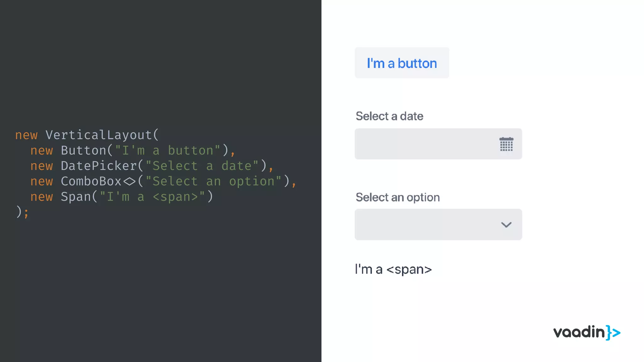Image resolution: width=644 pixels, height=362 pixels.
Task: Click the Span class name in code
Action: 75,197
